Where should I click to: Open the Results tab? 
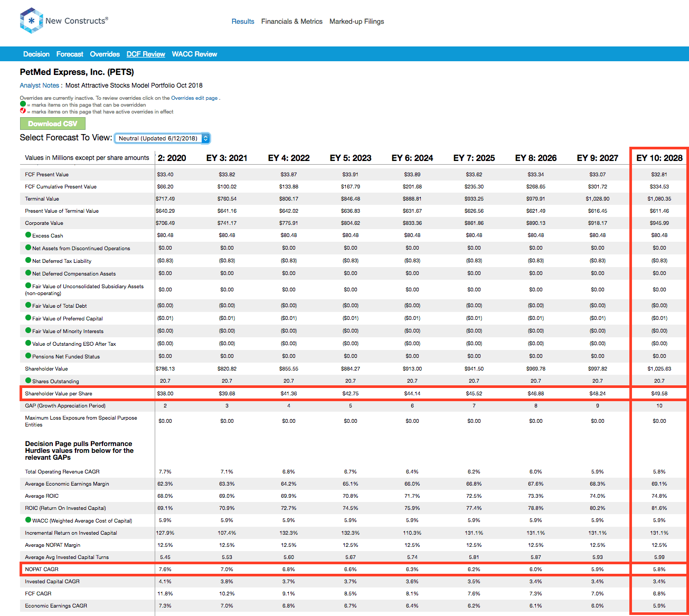pos(243,22)
